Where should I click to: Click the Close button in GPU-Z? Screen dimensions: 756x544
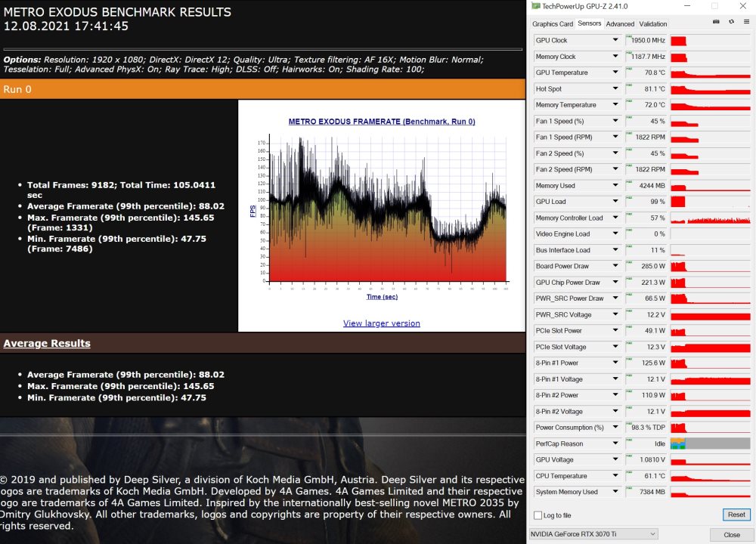pyautogui.click(x=731, y=534)
